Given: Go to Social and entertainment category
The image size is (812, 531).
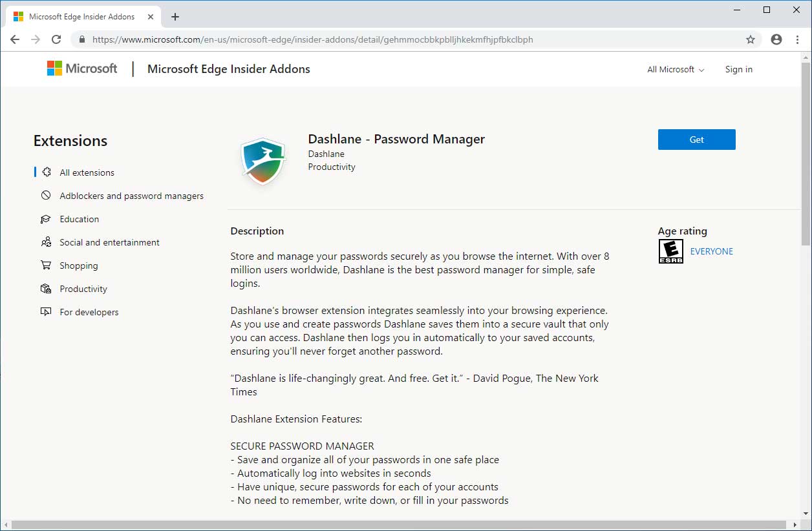Looking at the screenshot, I should 109,242.
